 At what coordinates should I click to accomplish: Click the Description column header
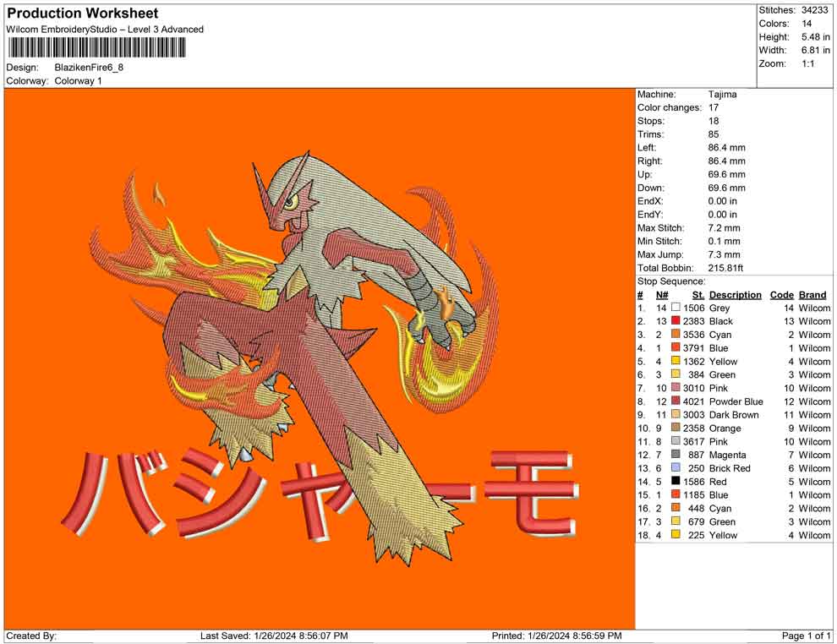pos(735,295)
